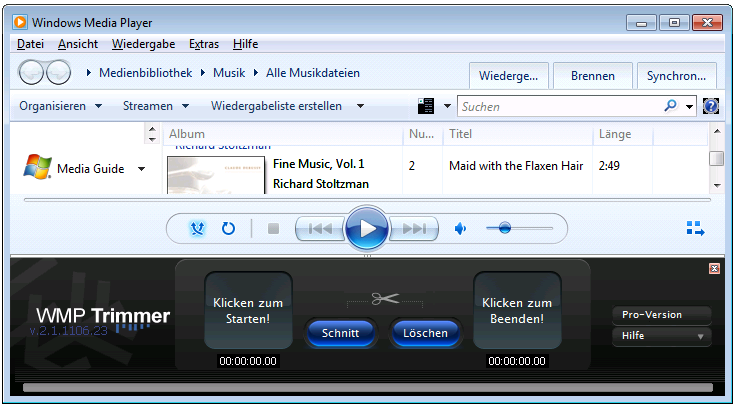
Task: Click the search magnifier icon
Action: click(670, 106)
